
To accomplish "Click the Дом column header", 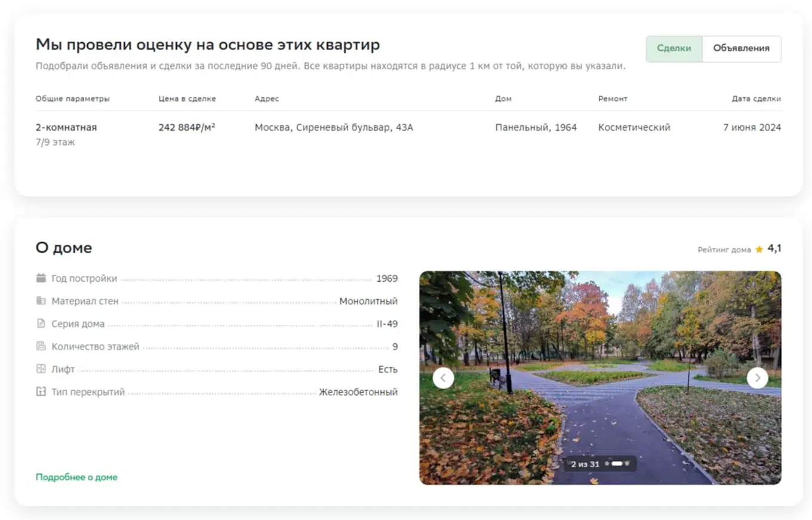I will pos(503,99).
